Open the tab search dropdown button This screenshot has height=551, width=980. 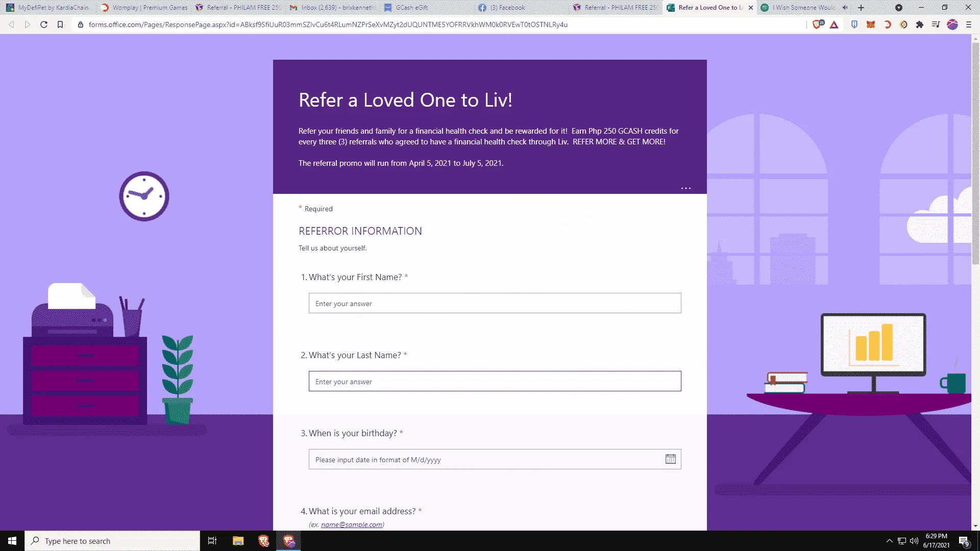coord(899,8)
